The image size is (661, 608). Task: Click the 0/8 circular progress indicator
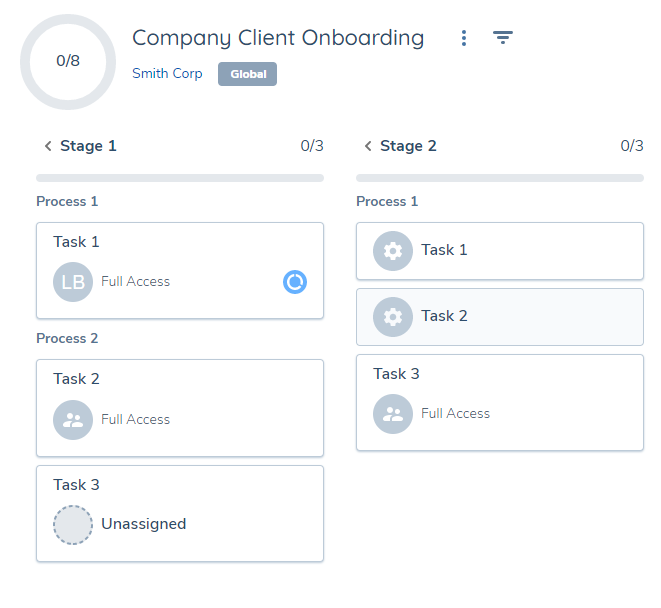(x=68, y=61)
